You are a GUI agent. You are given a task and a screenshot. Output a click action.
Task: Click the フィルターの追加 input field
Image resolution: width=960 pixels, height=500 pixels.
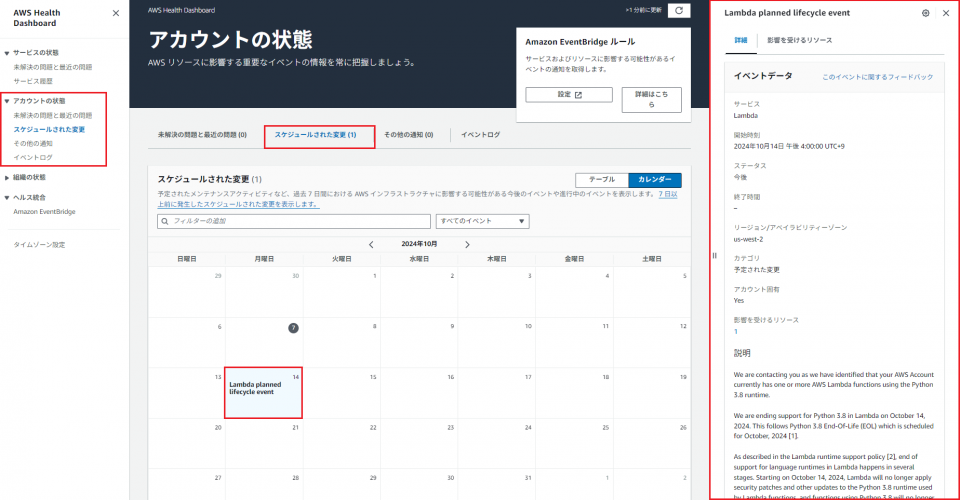click(294, 221)
